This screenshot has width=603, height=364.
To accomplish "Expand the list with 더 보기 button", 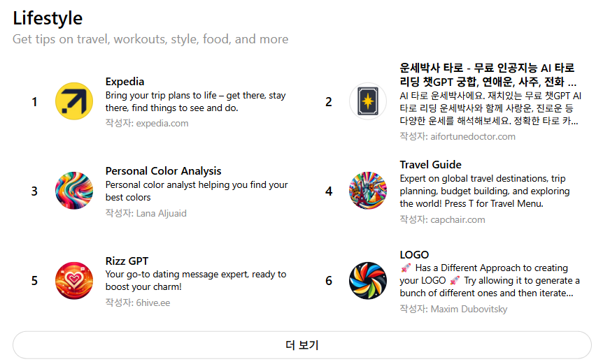I will (x=302, y=345).
